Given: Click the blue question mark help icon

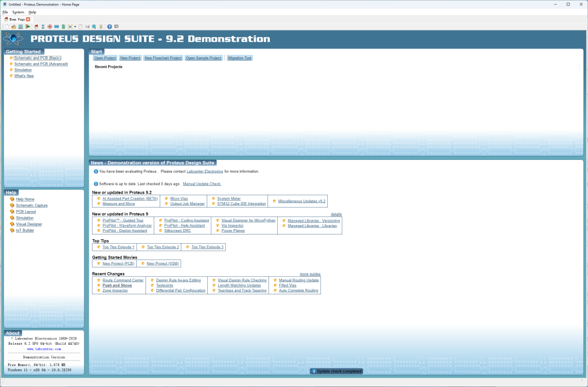Looking at the screenshot, I should pyautogui.click(x=109, y=26).
